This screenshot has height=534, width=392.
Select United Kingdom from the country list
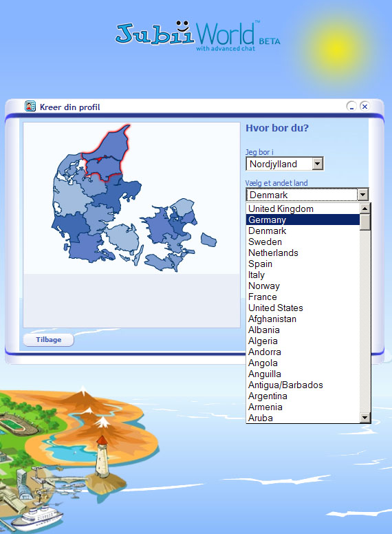[303, 209]
